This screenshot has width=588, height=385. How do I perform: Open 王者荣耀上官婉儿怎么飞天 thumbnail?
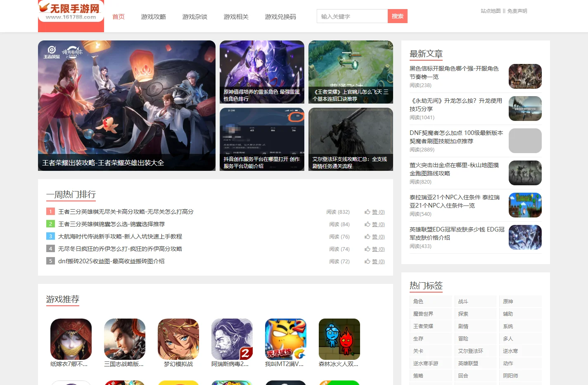click(x=351, y=72)
